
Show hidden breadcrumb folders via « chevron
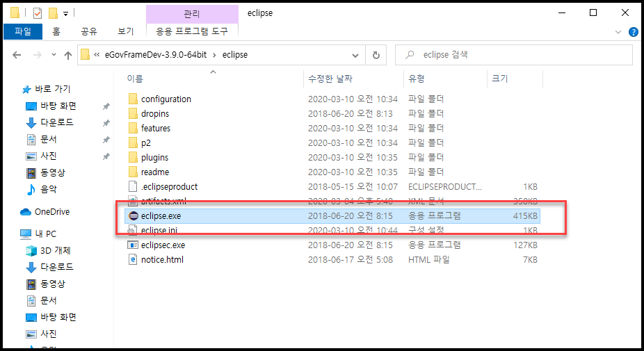click(x=97, y=55)
